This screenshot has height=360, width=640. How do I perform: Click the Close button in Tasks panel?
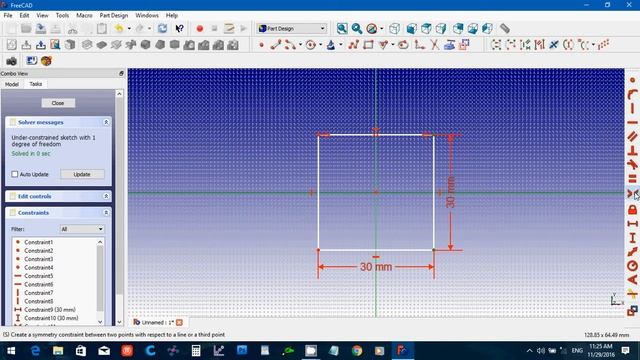(58, 103)
